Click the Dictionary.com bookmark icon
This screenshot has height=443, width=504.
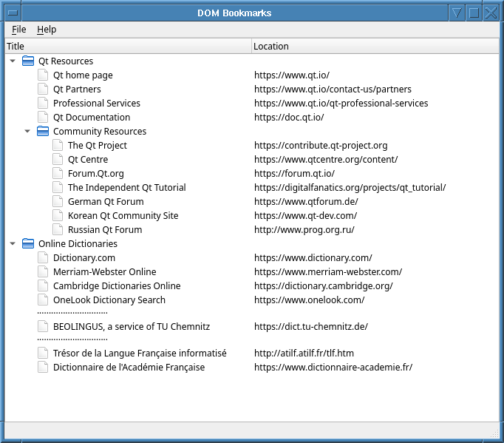(x=43, y=258)
